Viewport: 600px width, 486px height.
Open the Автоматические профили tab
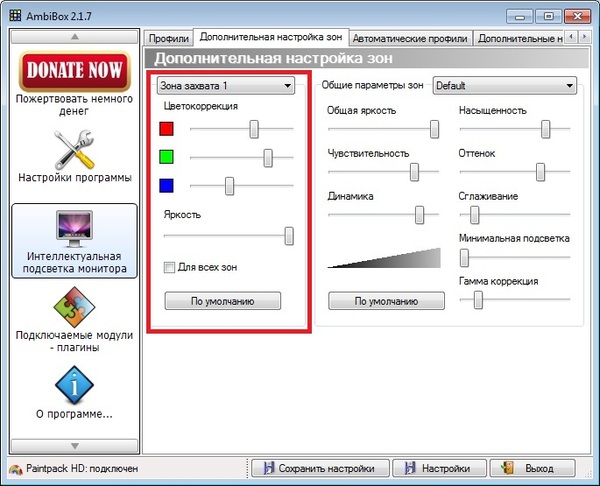point(410,39)
